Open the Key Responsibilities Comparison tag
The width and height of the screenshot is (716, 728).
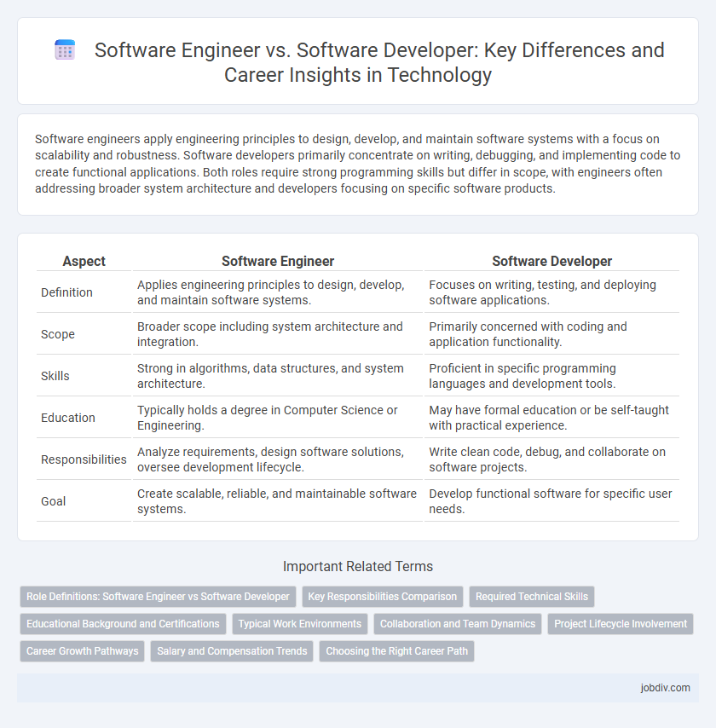(x=383, y=597)
